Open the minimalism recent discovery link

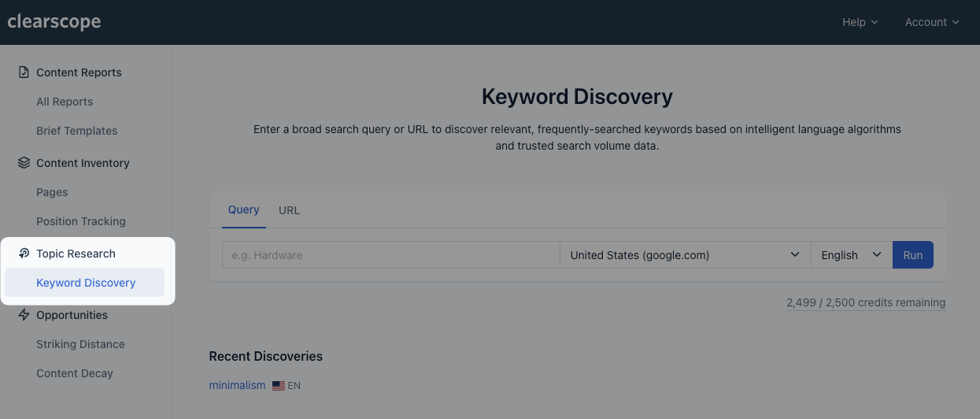(237, 386)
